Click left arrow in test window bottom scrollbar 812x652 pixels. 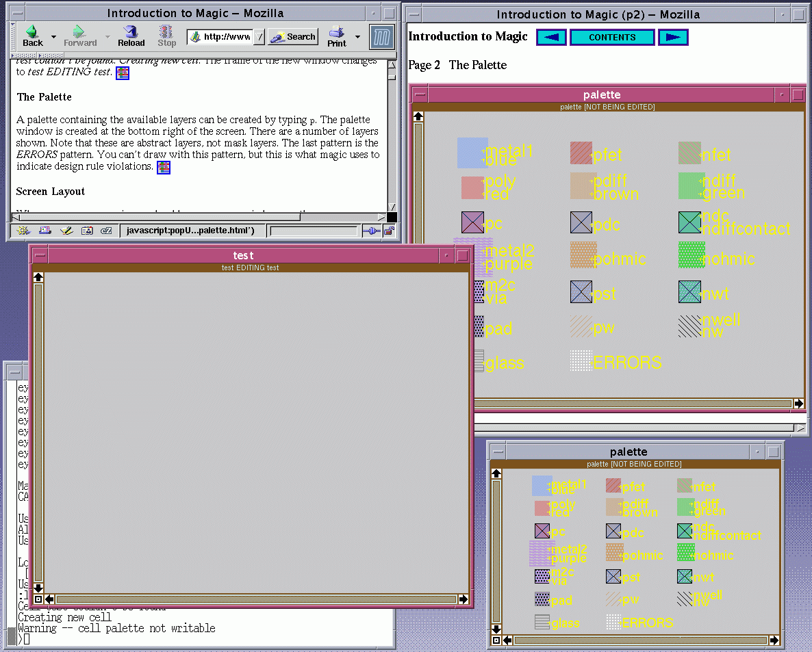pos(49,599)
